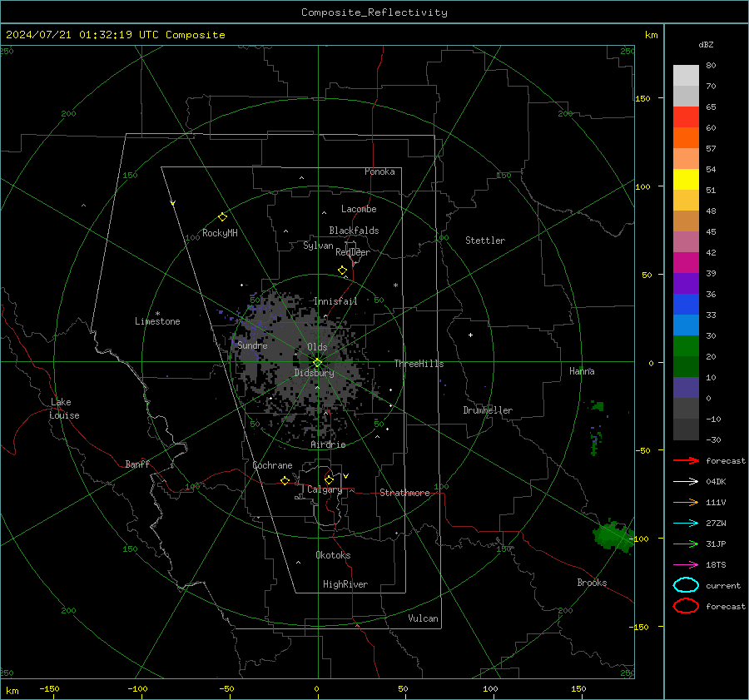
Task: Click the large green echo near Brooks
Action: tap(613, 536)
